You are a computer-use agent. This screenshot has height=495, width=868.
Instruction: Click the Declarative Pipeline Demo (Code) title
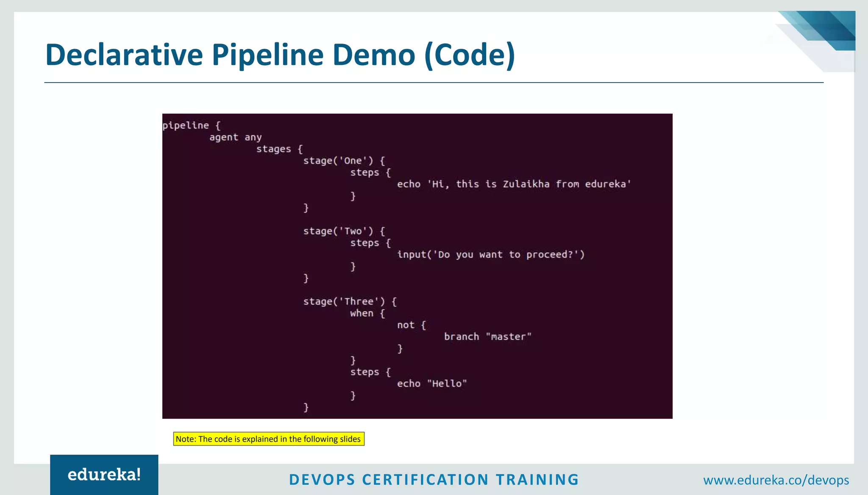coord(280,55)
